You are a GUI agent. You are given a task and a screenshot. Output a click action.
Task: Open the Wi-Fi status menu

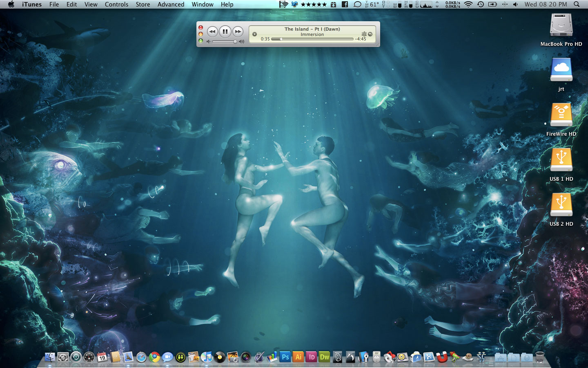coord(468,4)
